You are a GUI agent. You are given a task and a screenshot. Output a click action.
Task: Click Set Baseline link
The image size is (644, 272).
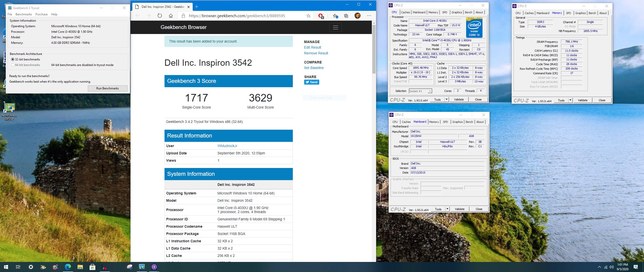(314, 68)
